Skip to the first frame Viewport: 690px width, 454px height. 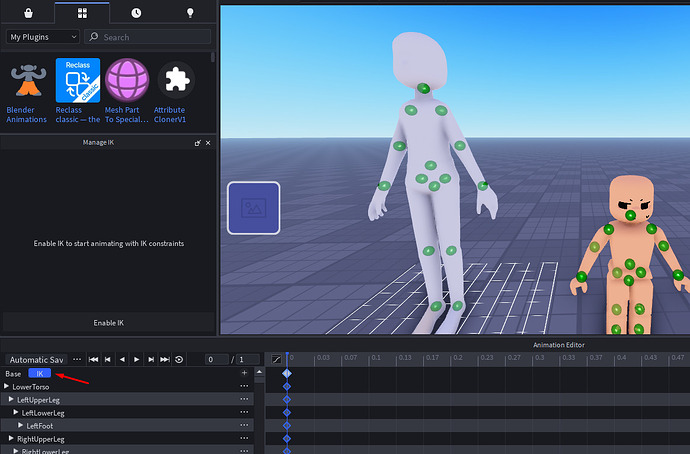[x=94, y=359]
